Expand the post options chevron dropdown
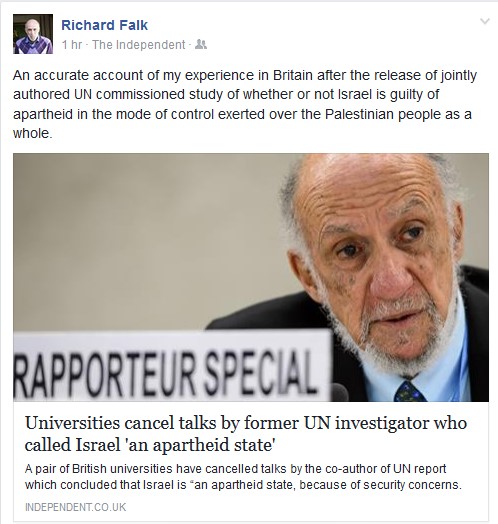The width and height of the screenshot is (498, 524). pyautogui.click(x=485, y=21)
